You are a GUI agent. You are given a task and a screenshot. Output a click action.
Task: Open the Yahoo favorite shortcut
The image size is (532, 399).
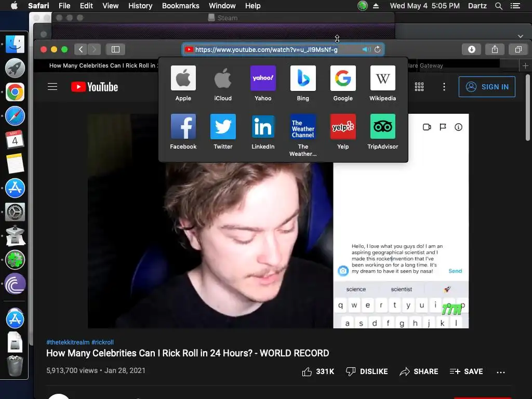pyautogui.click(x=263, y=84)
